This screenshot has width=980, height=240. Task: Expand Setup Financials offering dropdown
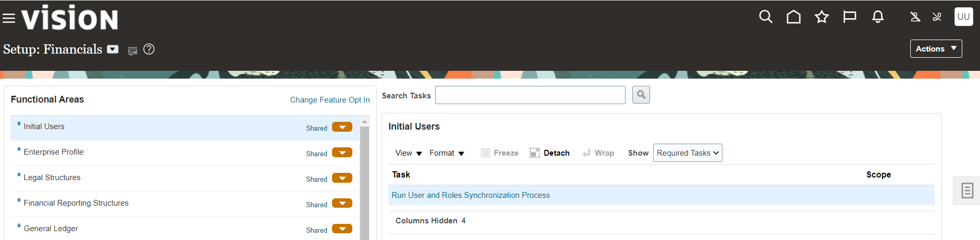pyautogui.click(x=113, y=49)
